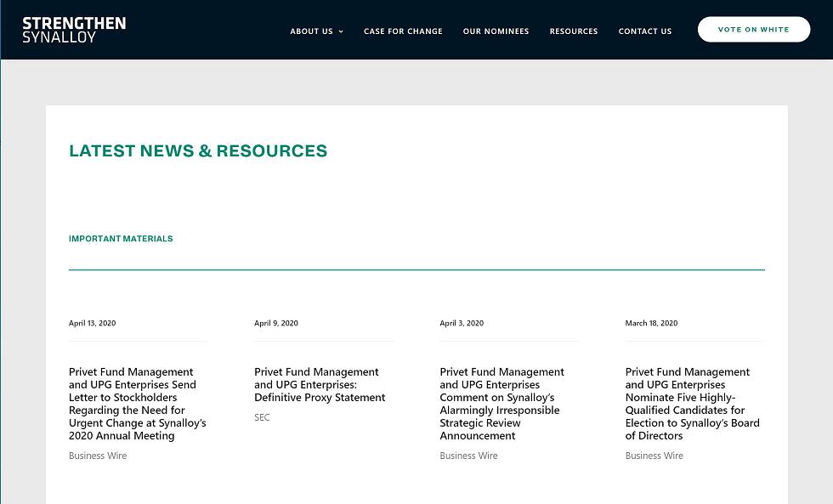The height and width of the screenshot is (504, 833).
Task: Open the Nominate Five Highly-Qualified Candidates article
Action: (x=692, y=404)
